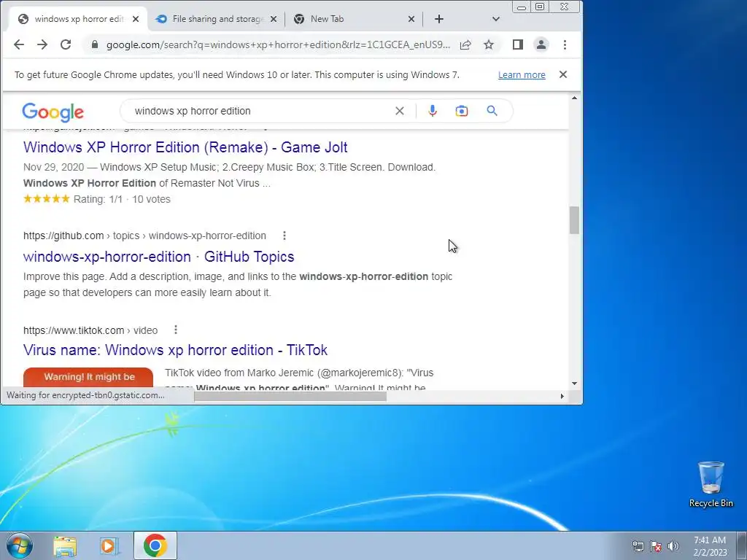Image resolution: width=747 pixels, height=560 pixels.
Task: Open more options for GitHub result
Action: [x=285, y=236]
